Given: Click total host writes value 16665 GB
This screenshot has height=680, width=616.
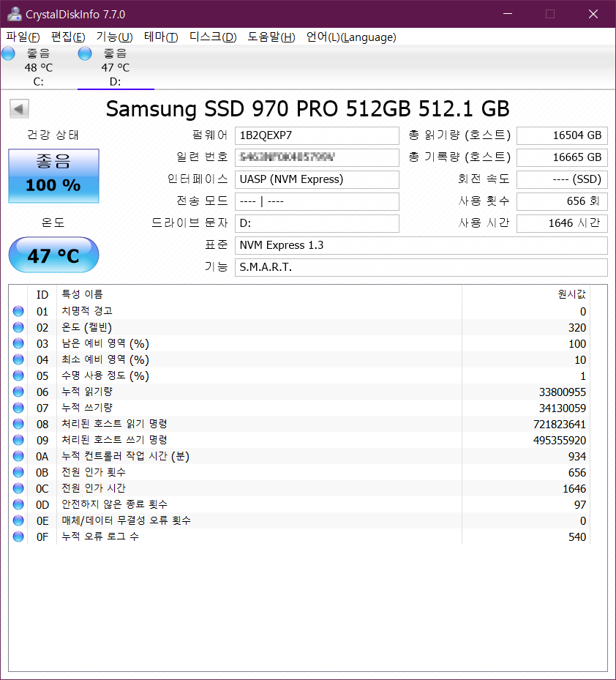Looking at the screenshot, I should [562, 157].
